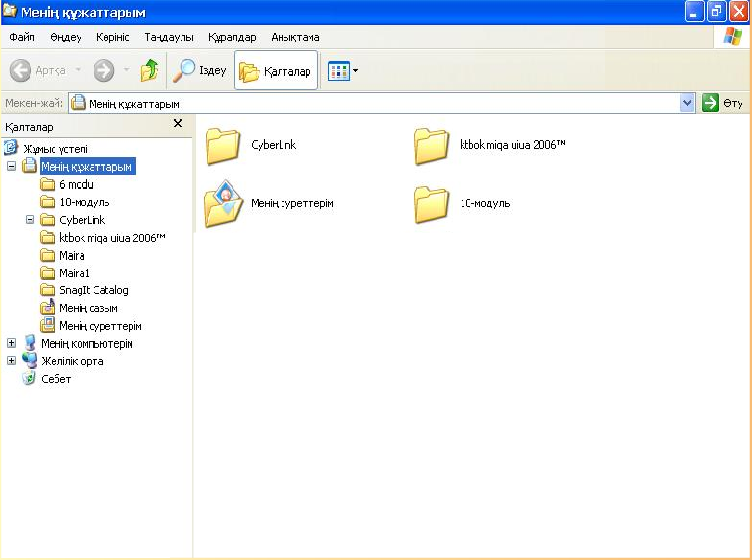The width and height of the screenshot is (752, 560).
Task: Open the Өңдеу menu
Action: click(x=66, y=37)
